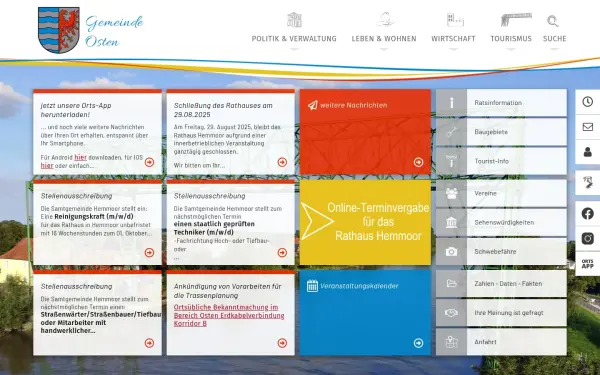Open the Ratsinformation quick link

501,103
